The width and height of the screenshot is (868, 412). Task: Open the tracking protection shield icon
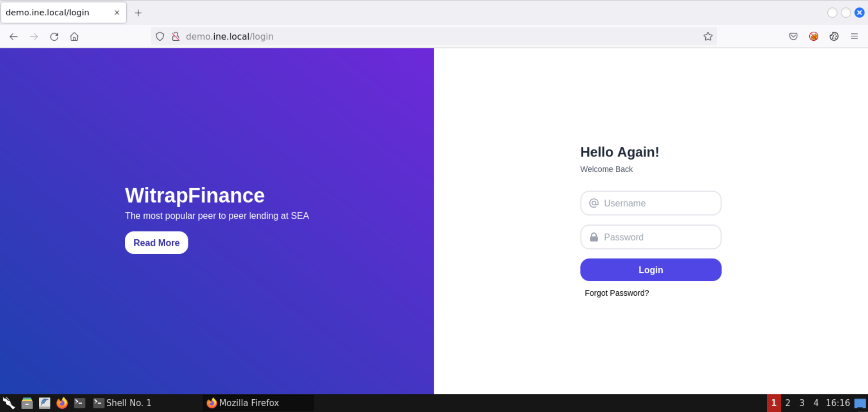(x=160, y=37)
